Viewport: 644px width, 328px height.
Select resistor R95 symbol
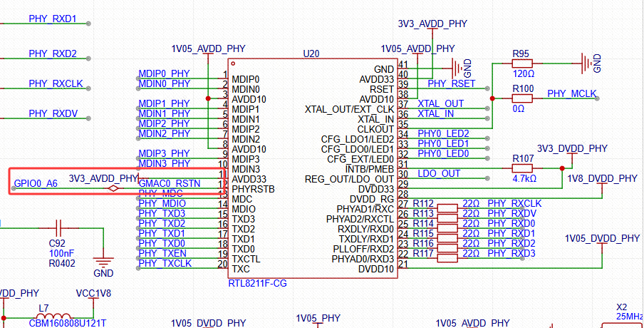(x=522, y=63)
